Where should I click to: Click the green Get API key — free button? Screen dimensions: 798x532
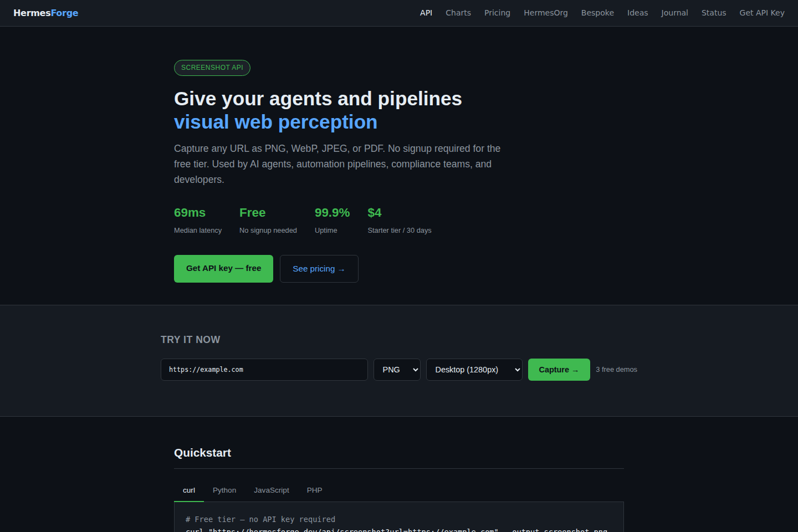pos(223,269)
